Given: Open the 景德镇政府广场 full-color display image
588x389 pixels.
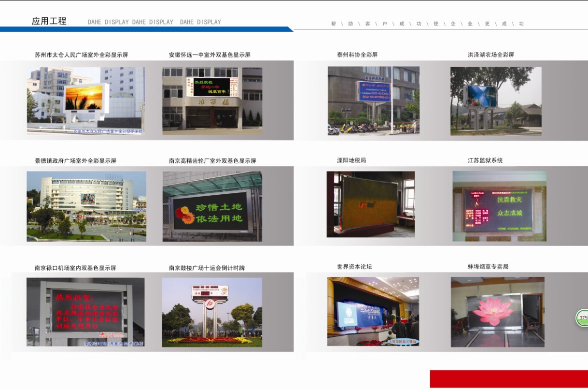Looking at the screenshot, I should (86, 205).
